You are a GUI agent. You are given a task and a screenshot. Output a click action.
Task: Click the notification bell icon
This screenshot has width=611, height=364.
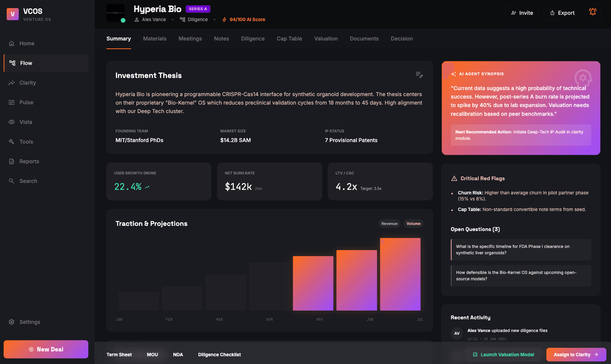(x=593, y=12)
